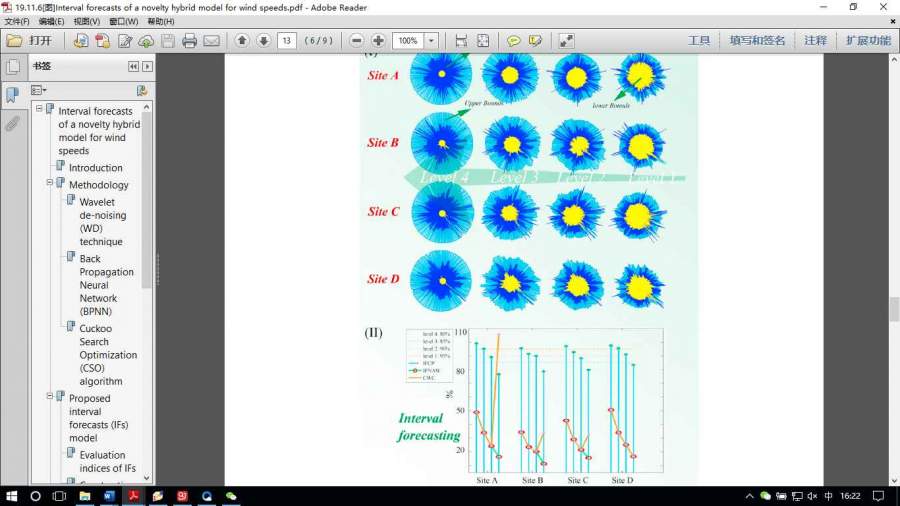This screenshot has height=506, width=900.
Task: Open Word from the Windows taskbar
Action: pyautogui.click(x=108, y=495)
